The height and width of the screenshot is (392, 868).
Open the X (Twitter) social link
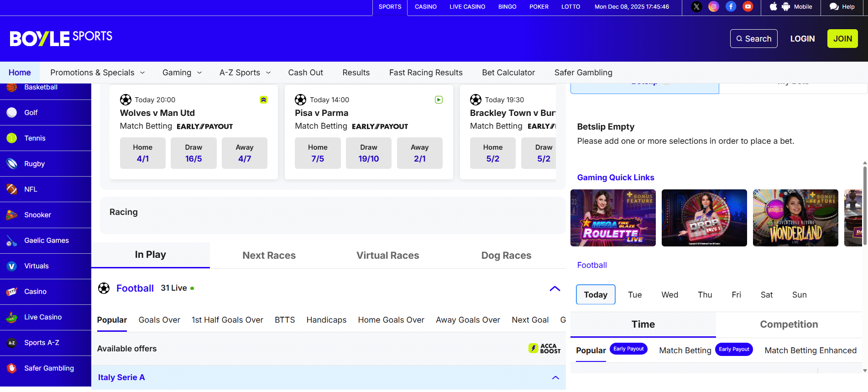tap(696, 7)
